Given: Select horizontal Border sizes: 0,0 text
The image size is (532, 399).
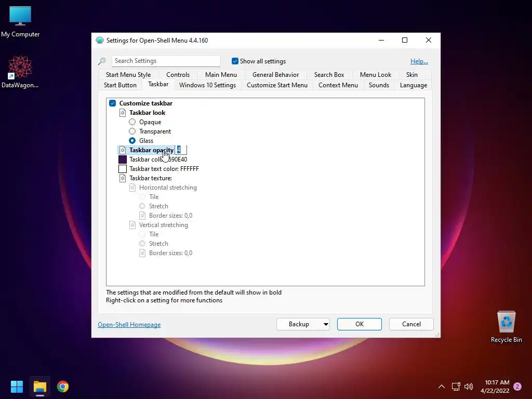Looking at the screenshot, I should [x=170, y=216].
